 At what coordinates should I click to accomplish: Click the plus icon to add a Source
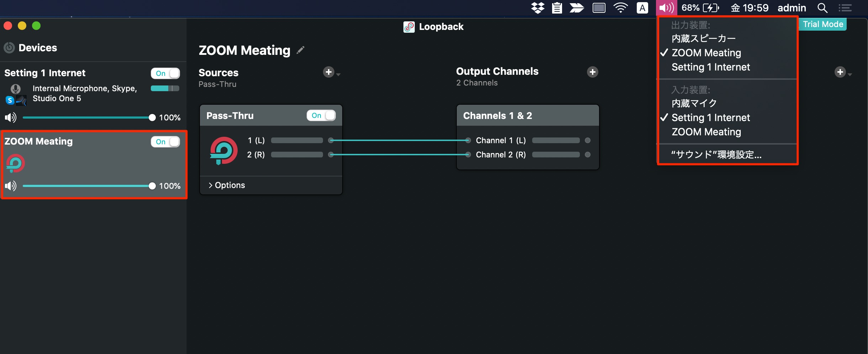pyautogui.click(x=329, y=72)
